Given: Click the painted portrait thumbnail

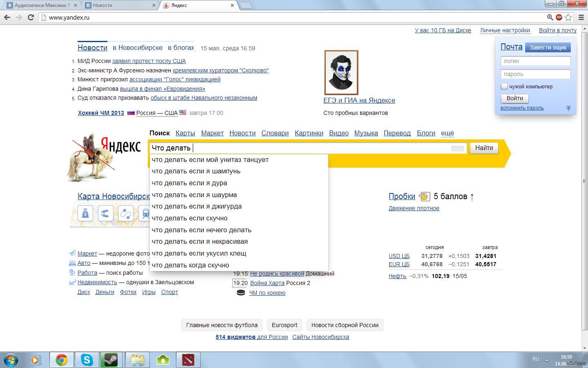Looking at the screenshot, I should click(341, 72).
